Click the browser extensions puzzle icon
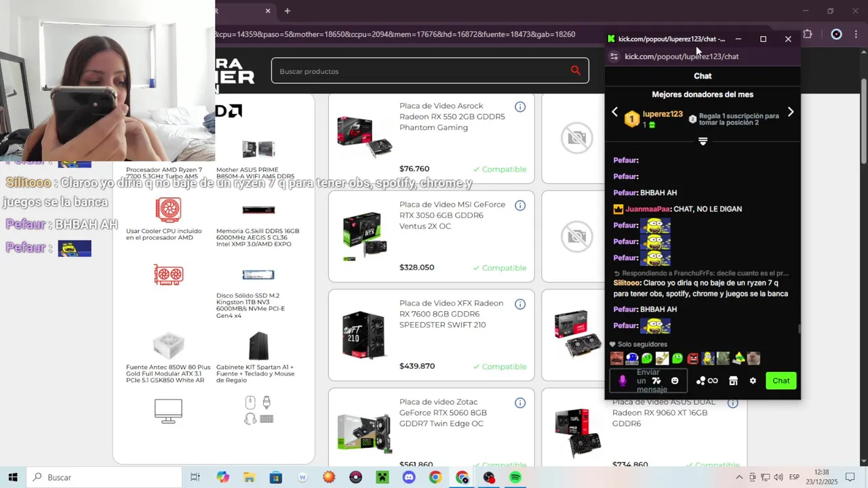868x488 pixels. pyautogui.click(x=807, y=34)
